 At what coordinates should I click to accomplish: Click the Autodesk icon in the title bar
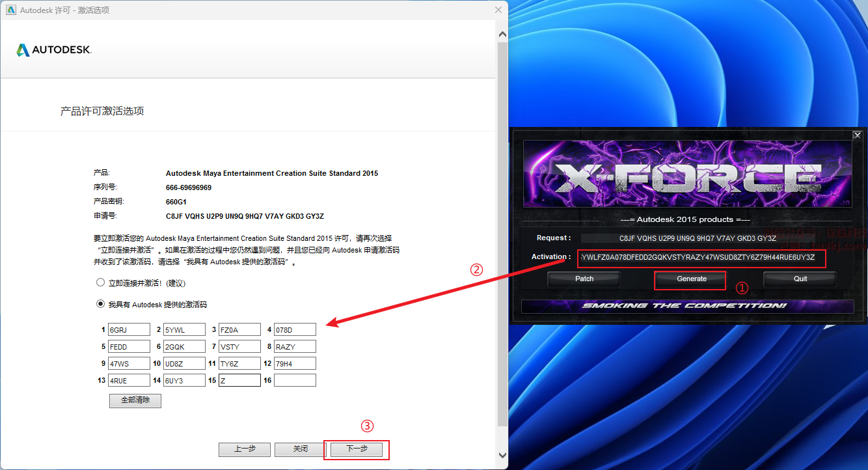[10, 10]
